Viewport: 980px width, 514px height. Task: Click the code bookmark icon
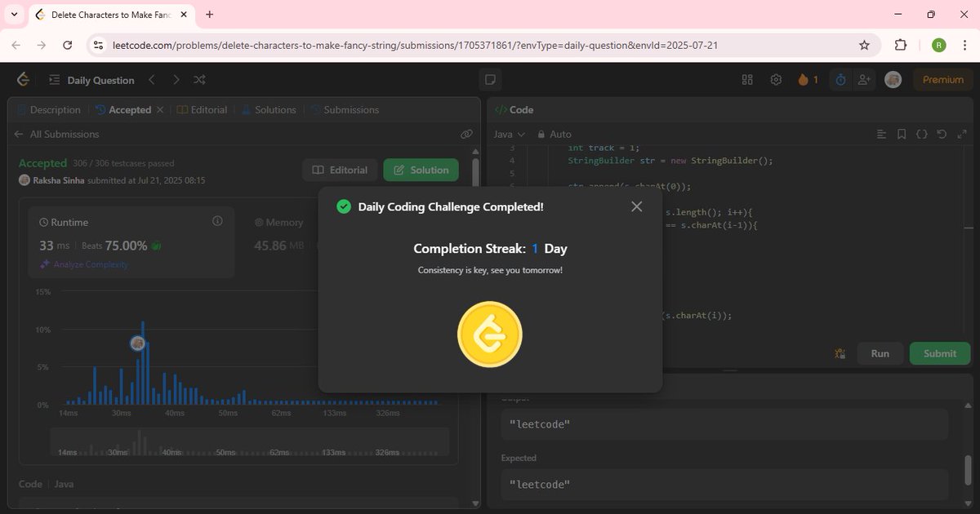pyautogui.click(x=902, y=134)
